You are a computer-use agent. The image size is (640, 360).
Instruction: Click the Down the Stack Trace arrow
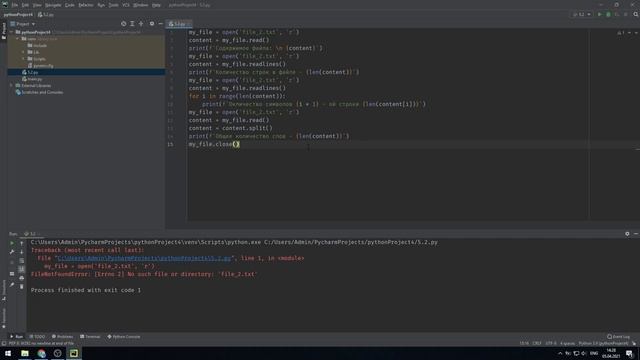pyautogui.click(x=22, y=252)
